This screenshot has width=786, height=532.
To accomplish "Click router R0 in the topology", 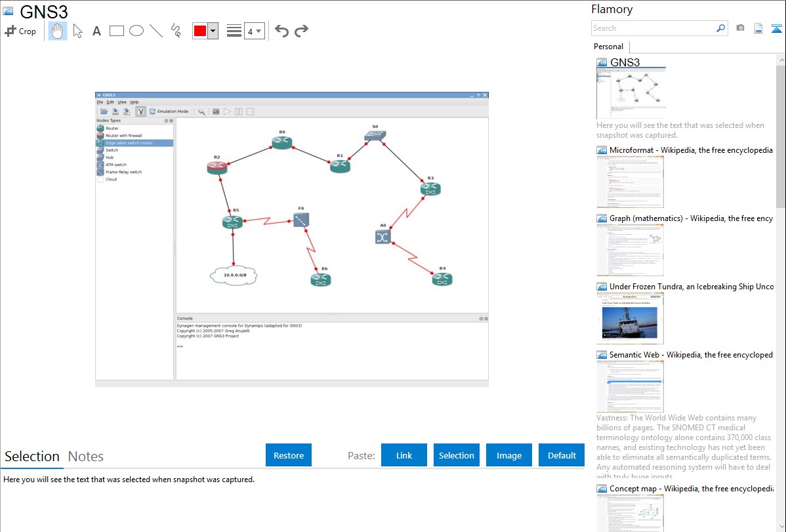I will coord(282,142).
